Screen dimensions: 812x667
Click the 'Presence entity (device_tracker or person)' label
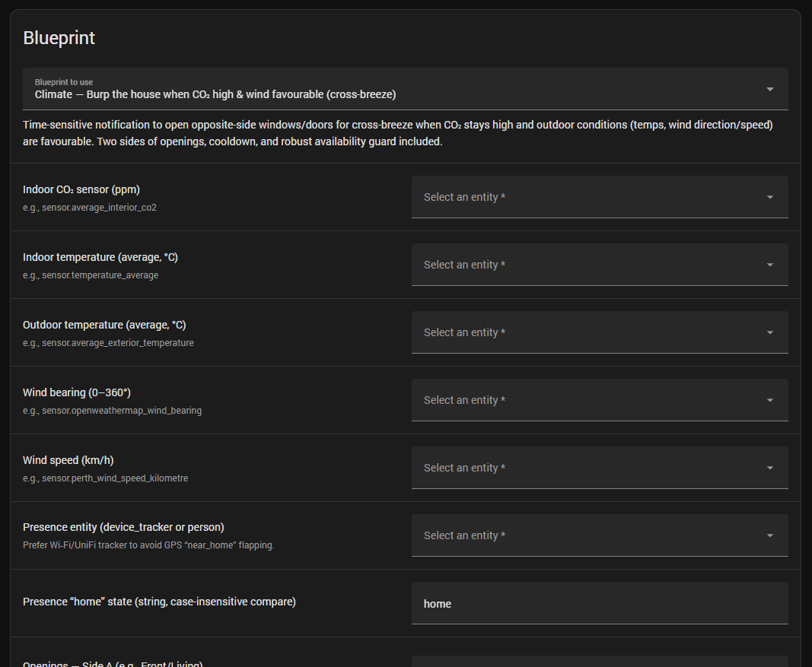tap(123, 527)
